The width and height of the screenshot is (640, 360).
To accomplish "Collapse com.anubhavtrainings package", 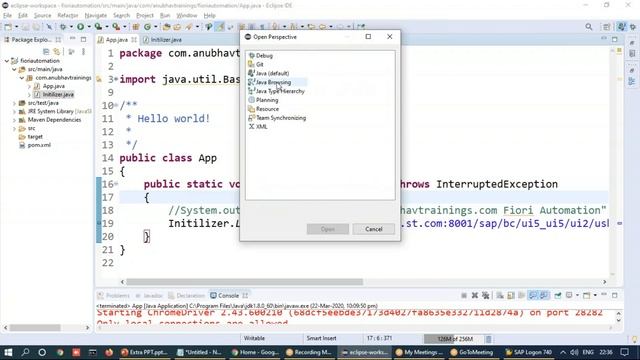I will tap(22, 78).
